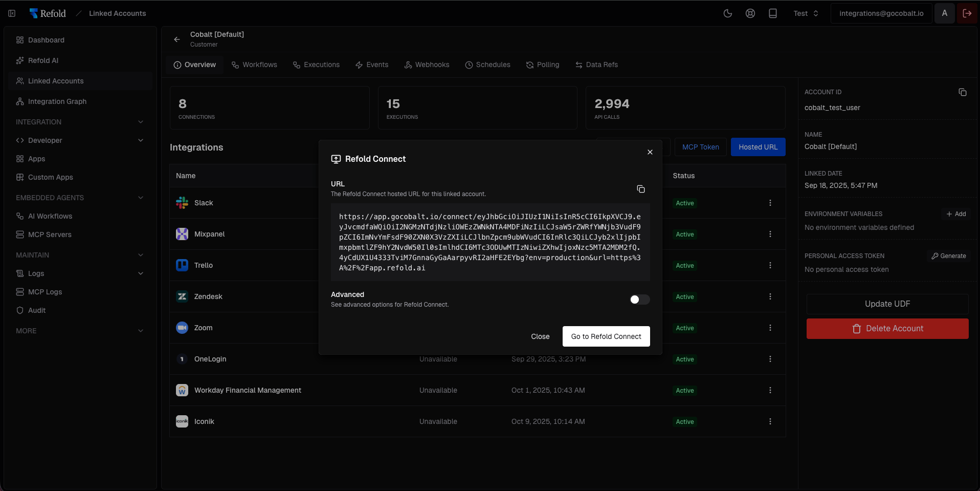Click the Update UDF button
The height and width of the screenshot is (491, 980).
pyautogui.click(x=887, y=304)
